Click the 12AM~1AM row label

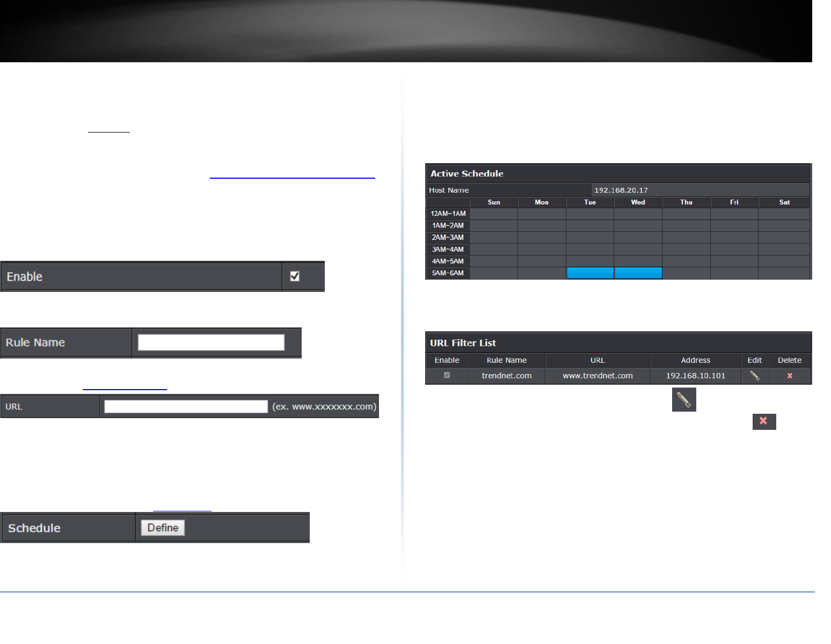[448, 214]
